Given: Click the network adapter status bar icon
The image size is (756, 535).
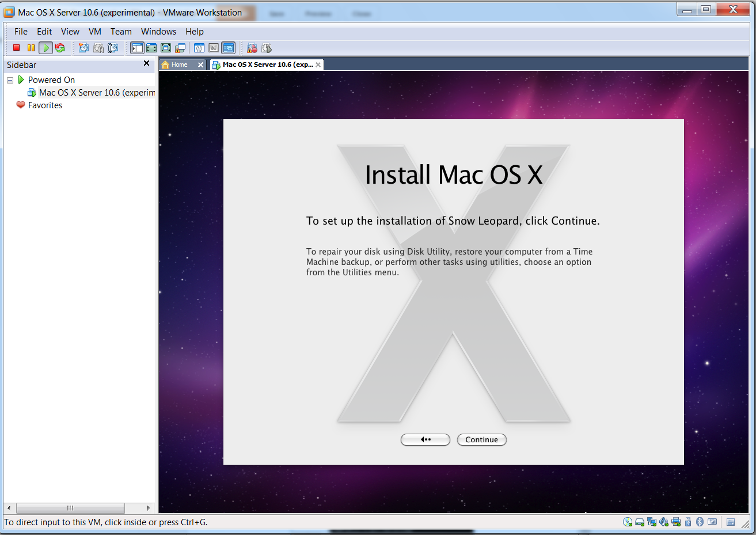Looking at the screenshot, I should (x=652, y=522).
